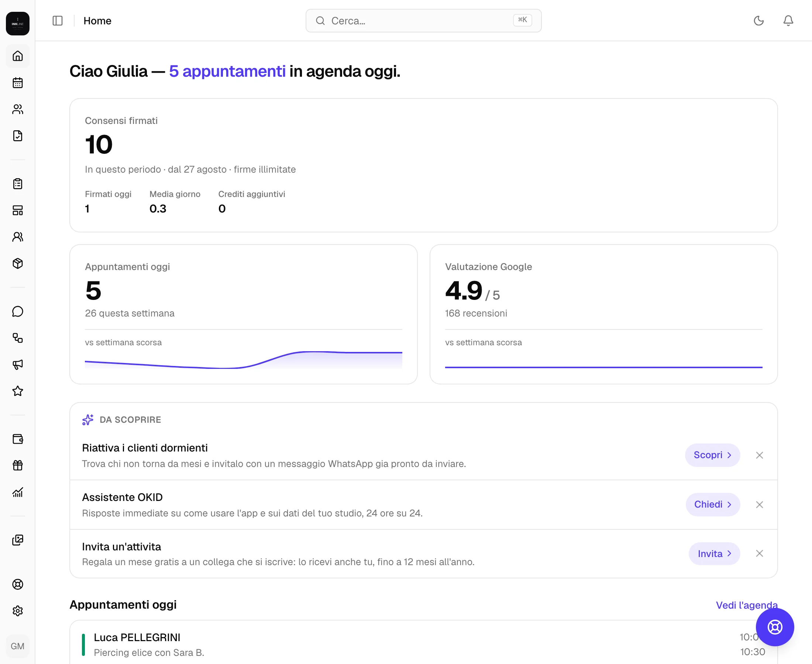Collapse the sidebar panel toggle
Viewport: 812px width, 664px height.
point(58,21)
